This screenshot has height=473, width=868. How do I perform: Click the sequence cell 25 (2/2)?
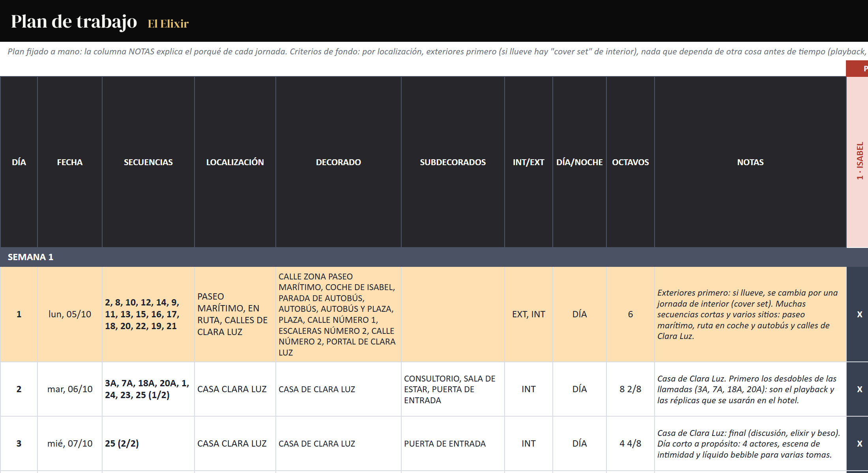click(x=148, y=443)
